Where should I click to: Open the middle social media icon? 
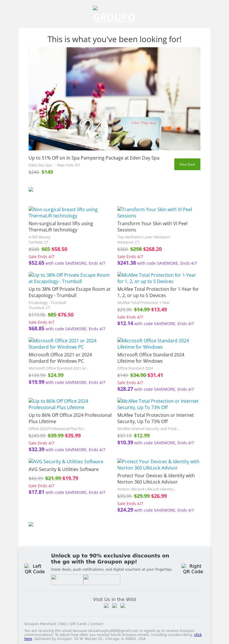click(x=114, y=606)
